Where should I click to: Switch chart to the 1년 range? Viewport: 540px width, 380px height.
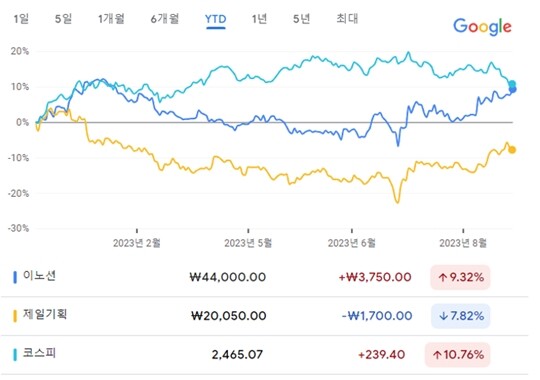pyautogui.click(x=259, y=19)
